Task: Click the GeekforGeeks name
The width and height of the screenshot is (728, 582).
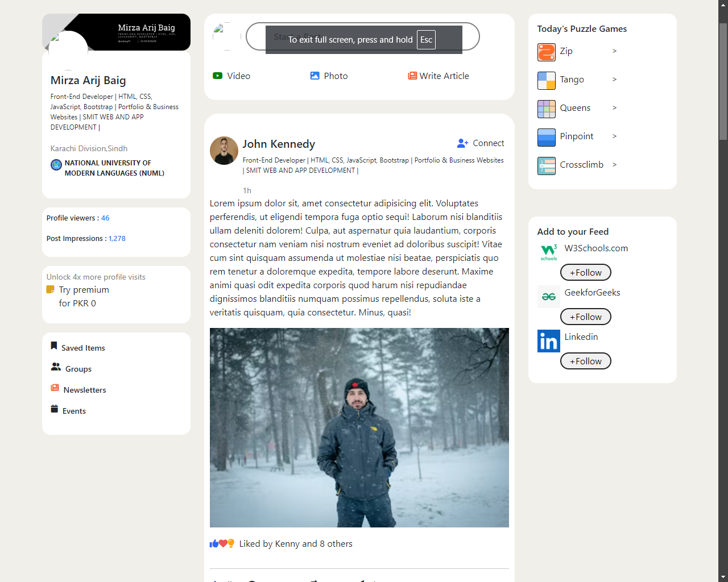Action: 592,292
